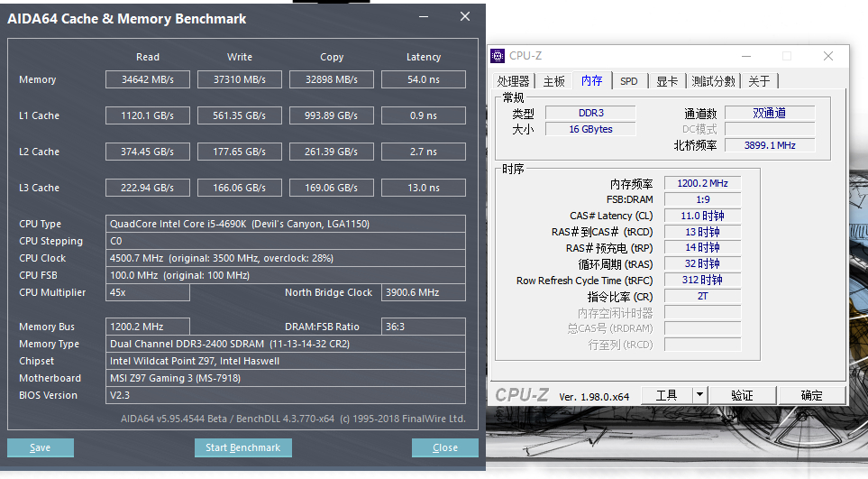Click L2 Cache Copy value 261.39 GB/s
868x479 pixels.
pos(332,152)
